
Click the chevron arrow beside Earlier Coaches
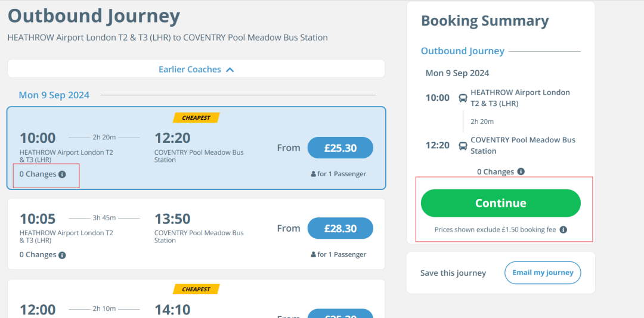click(230, 70)
